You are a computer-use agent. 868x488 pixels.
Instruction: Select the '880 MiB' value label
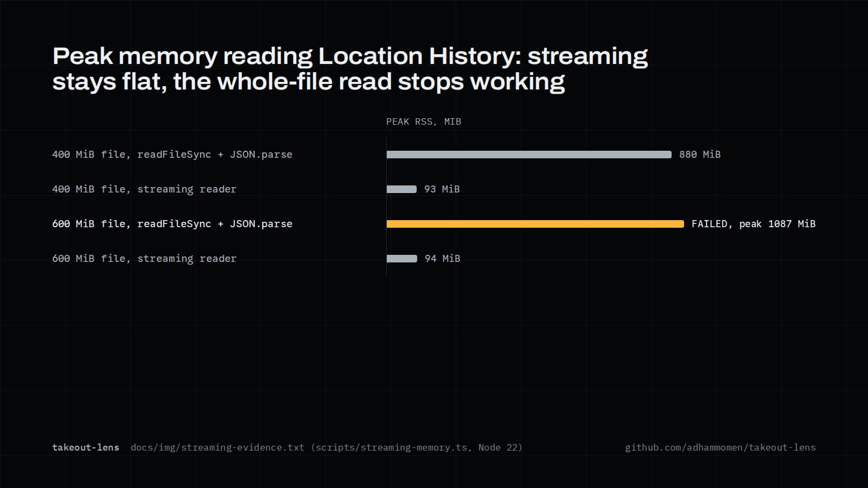pos(700,155)
